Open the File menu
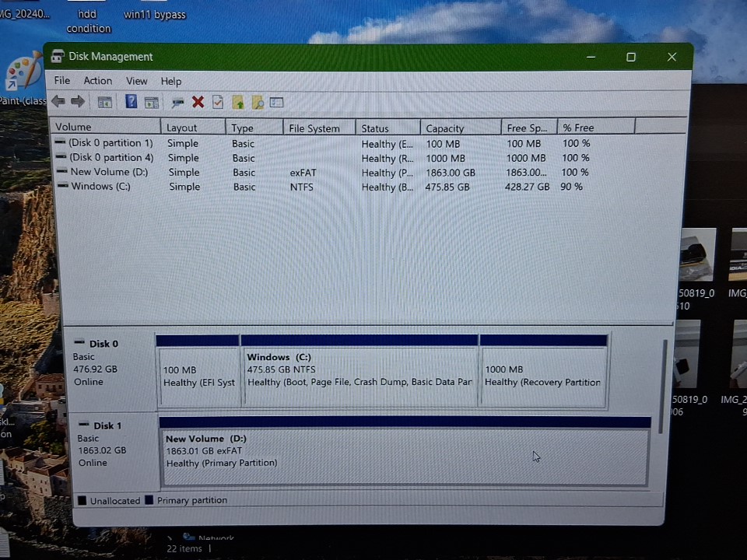Image resolution: width=747 pixels, height=560 pixels. pos(62,80)
